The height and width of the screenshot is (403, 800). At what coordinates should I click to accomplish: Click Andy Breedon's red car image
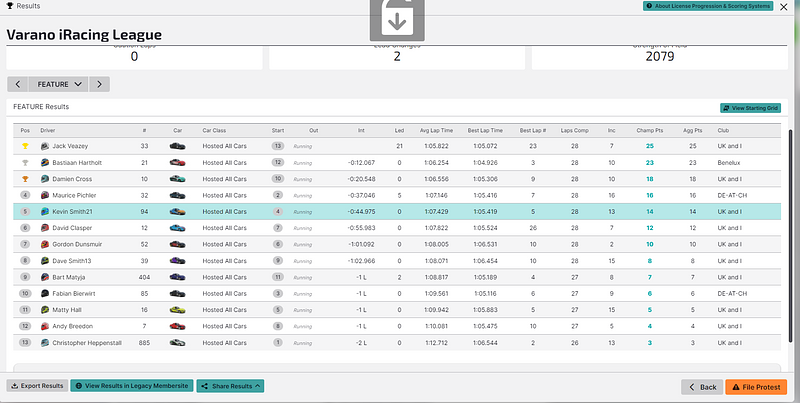pos(178,326)
